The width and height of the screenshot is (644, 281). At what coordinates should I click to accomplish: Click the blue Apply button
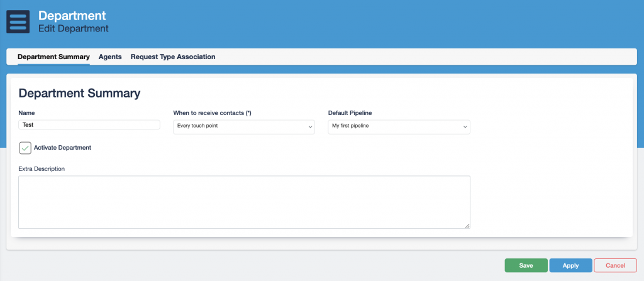[x=570, y=265]
